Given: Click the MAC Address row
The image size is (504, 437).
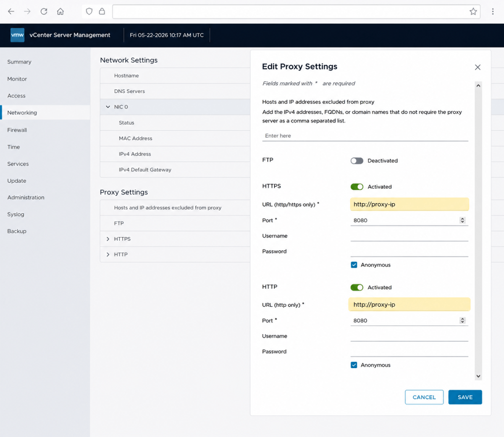Looking at the screenshot, I should pyautogui.click(x=175, y=139).
